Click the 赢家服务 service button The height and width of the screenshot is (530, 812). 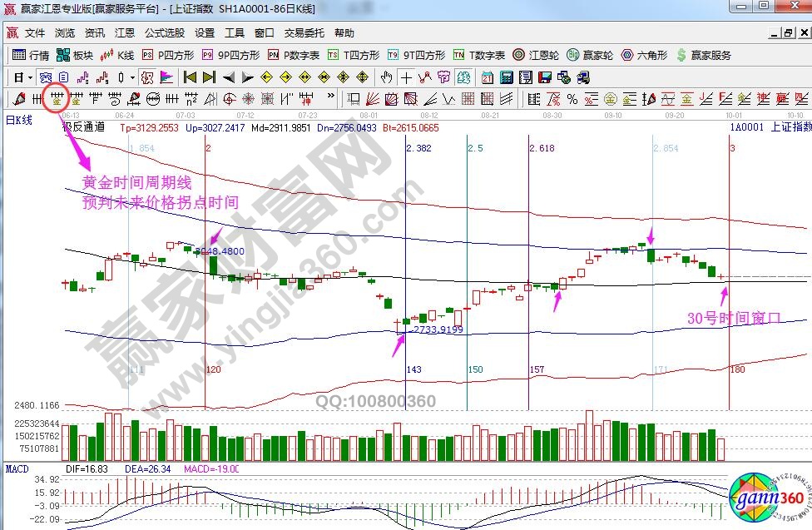(x=704, y=55)
